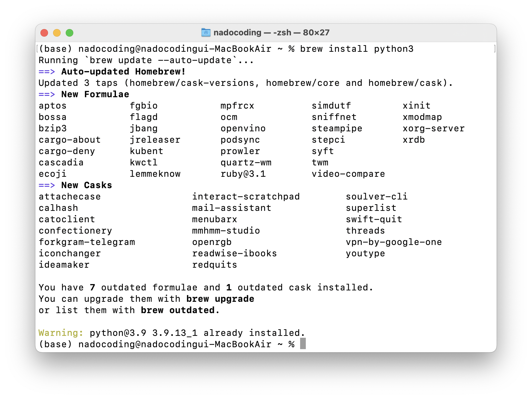This screenshot has height=399, width=532.
Task: Click the cask name 'interact-scratchpad'
Action: [x=246, y=197]
